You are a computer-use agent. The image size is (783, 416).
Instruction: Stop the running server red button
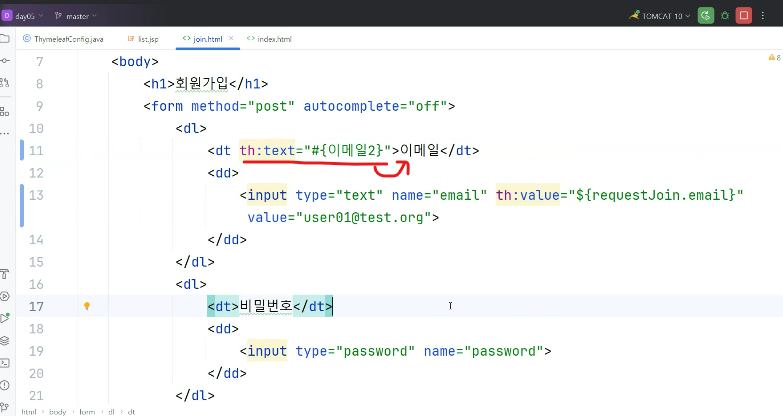click(744, 15)
